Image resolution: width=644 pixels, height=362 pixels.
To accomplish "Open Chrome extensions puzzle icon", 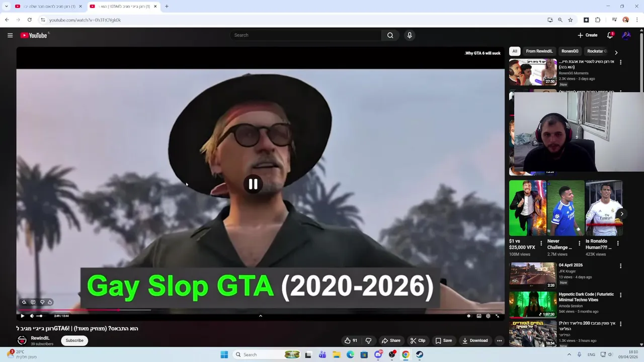I will click(x=598, y=20).
